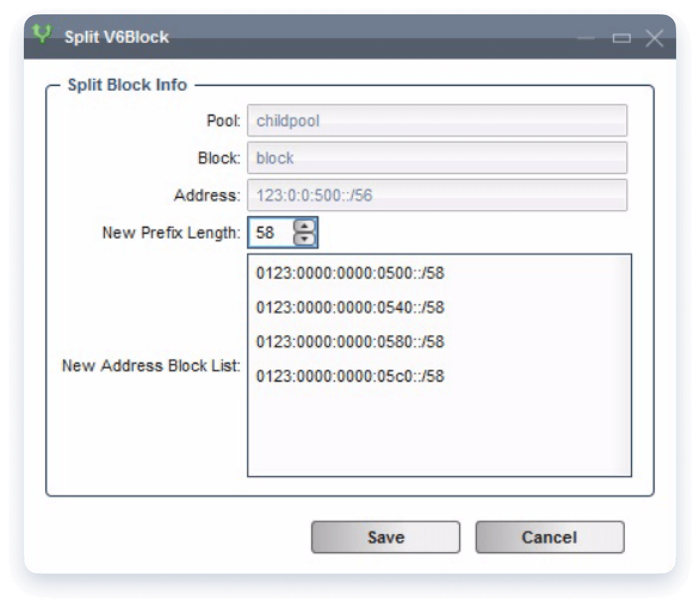This screenshot has width=700, height=607.
Task: Click the New Prefix Length label
Action: pos(174,233)
